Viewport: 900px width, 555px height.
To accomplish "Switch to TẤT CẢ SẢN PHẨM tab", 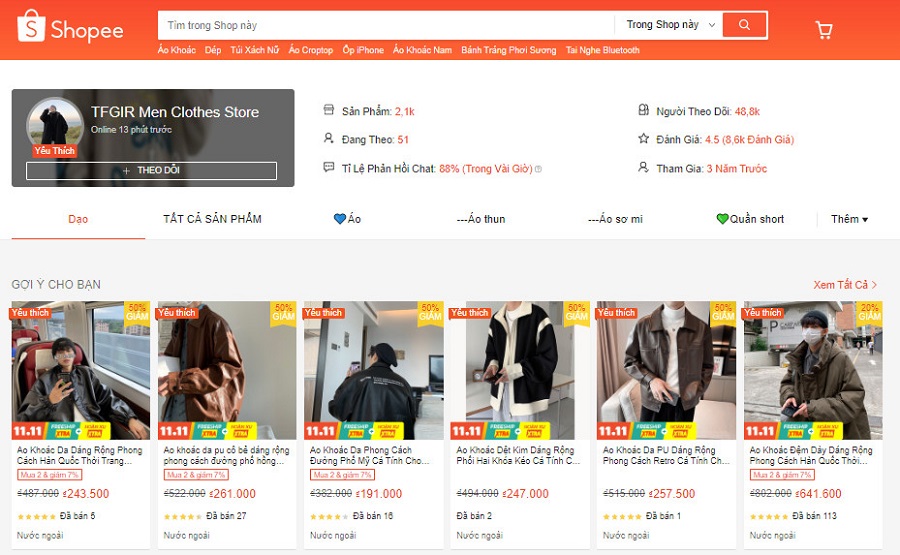I will tap(212, 219).
